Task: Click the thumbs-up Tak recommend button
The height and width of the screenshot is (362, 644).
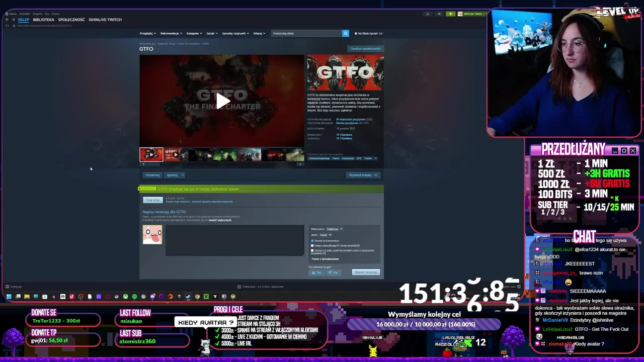Action: click(x=316, y=273)
